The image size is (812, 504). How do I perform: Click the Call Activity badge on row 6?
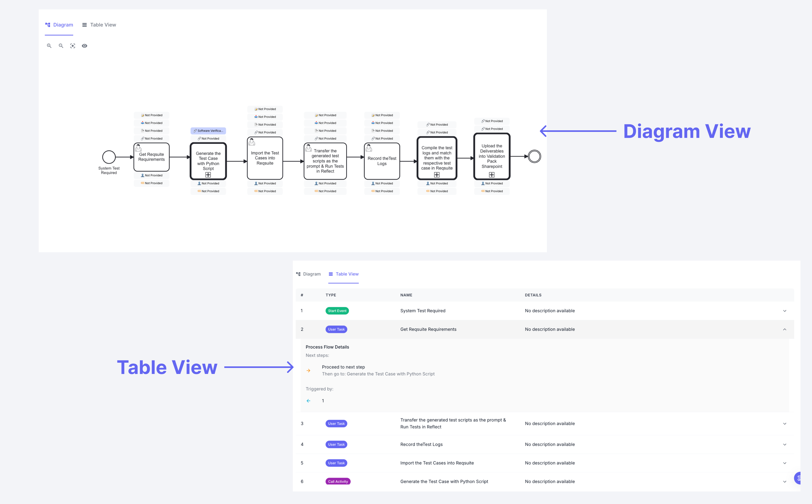pyautogui.click(x=338, y=481)
